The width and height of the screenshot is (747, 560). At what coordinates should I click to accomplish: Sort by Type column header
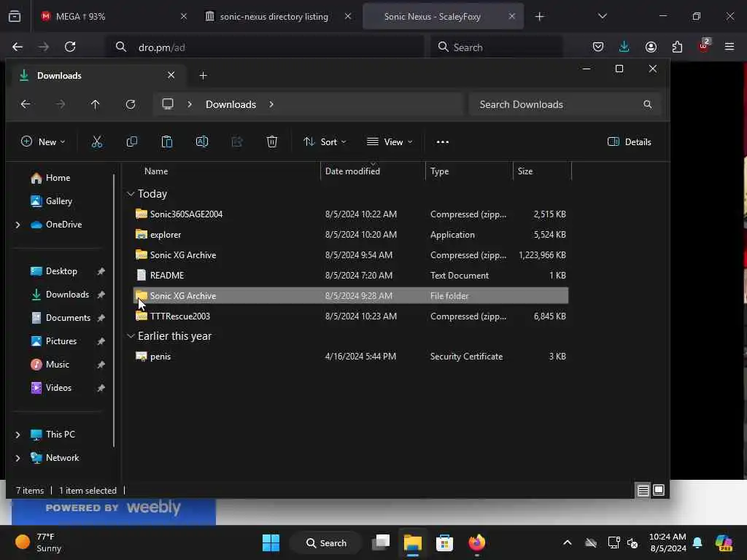click(439, 171)
